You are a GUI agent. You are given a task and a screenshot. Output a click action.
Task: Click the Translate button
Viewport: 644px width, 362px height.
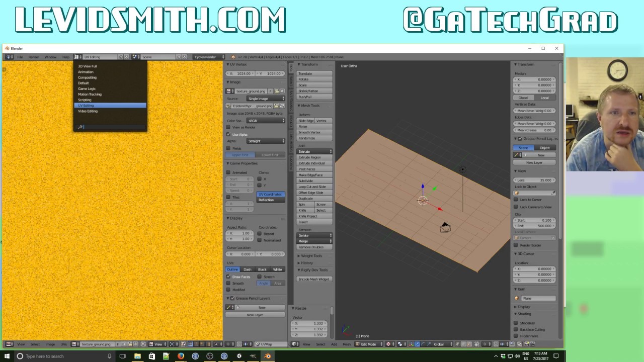[315, 73]
